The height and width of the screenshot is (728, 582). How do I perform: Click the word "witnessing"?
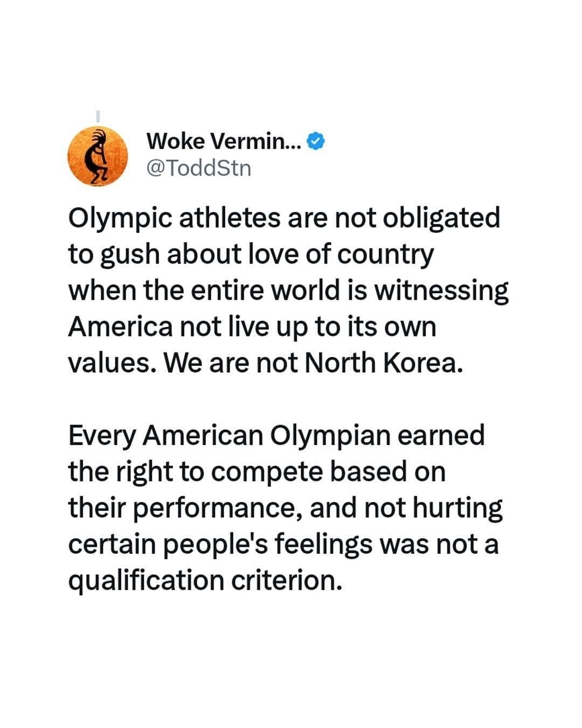pyautogui.click(x=441, y=291)
